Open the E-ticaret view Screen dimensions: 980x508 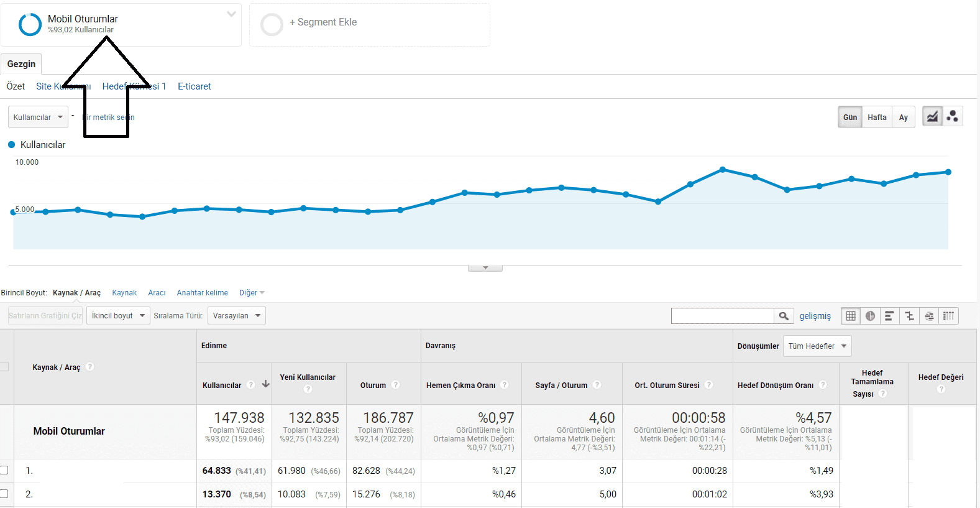point(195,86)
